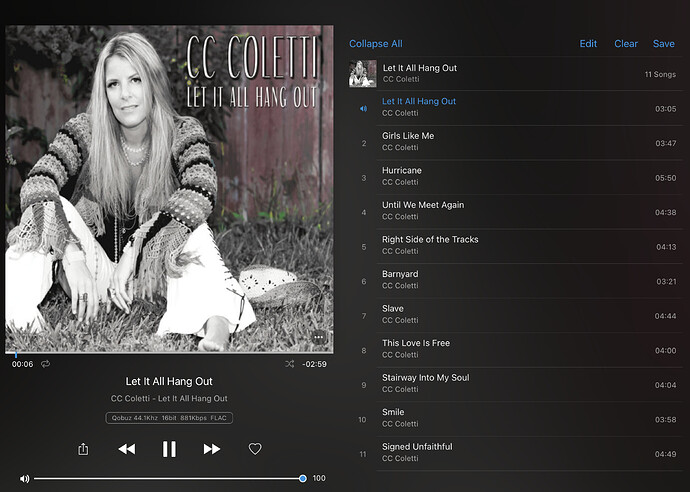The height and width of the screenshot is (492, 690).
Task: Select the track Hurricane
Action: click(529, 177)
